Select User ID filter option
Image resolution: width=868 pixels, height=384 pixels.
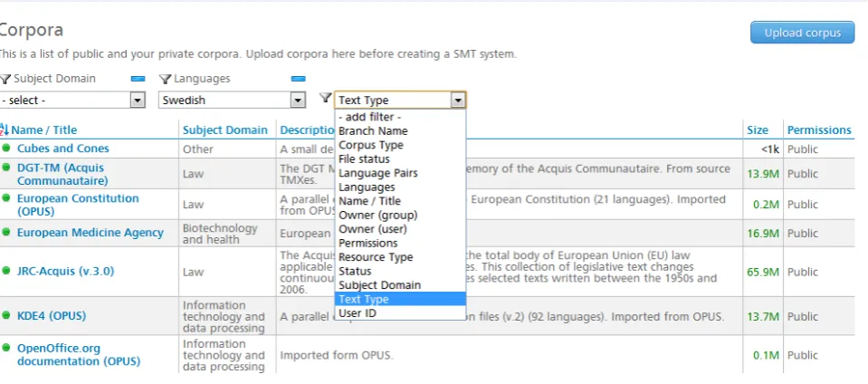coord(400,313)
